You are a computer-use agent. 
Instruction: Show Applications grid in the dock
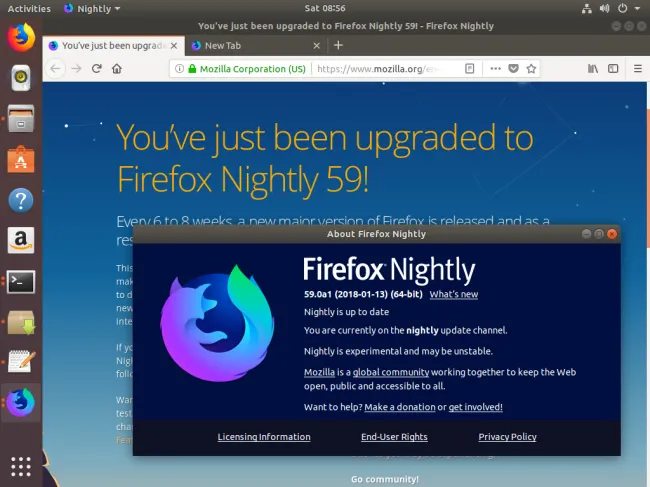[21, 467]
